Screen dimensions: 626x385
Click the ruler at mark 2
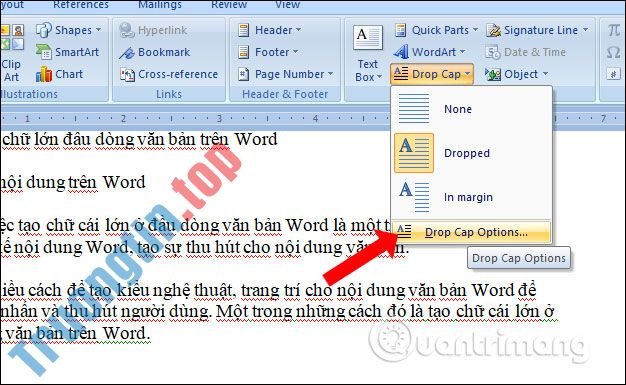pyautogui.click(x=123, y=118)
